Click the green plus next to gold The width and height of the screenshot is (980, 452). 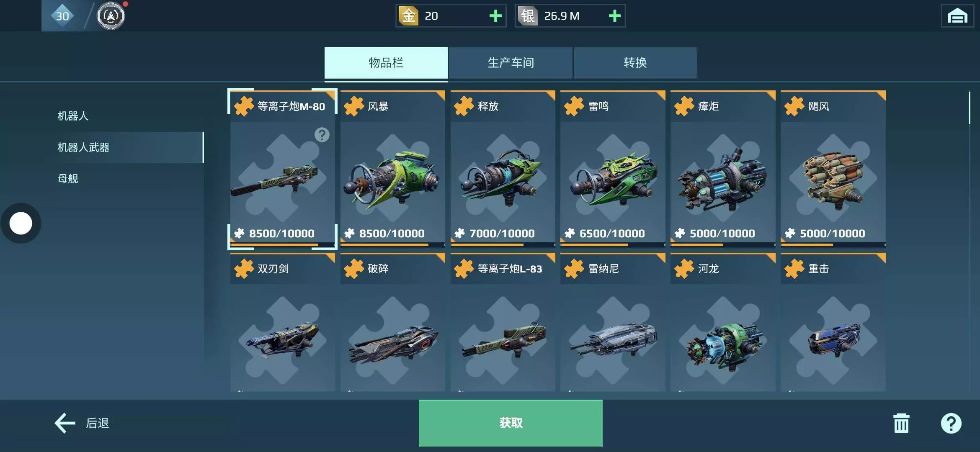pyautogui.click(x=495, y=16)
